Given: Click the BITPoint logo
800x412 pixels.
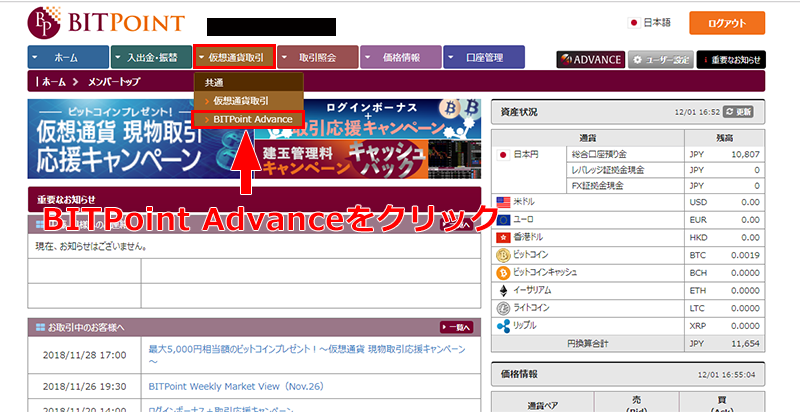Looking at the screenshot, I should (x=106, y=23).
